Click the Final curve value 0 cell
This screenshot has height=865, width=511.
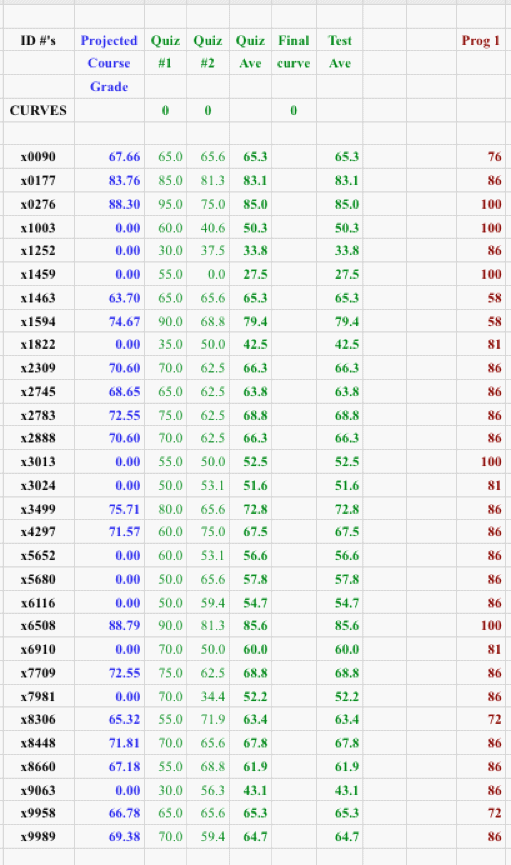[294, 110]
